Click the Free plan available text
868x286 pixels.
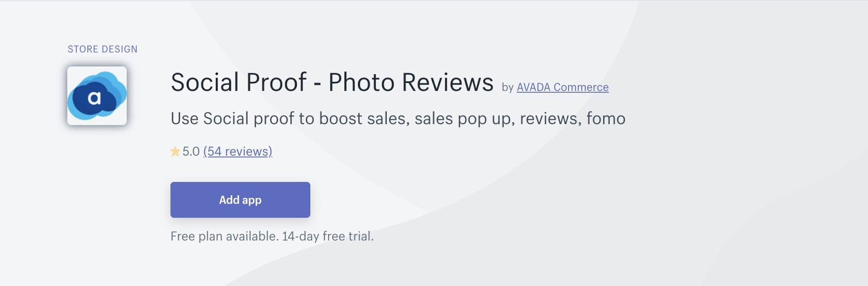coord(224,237)
